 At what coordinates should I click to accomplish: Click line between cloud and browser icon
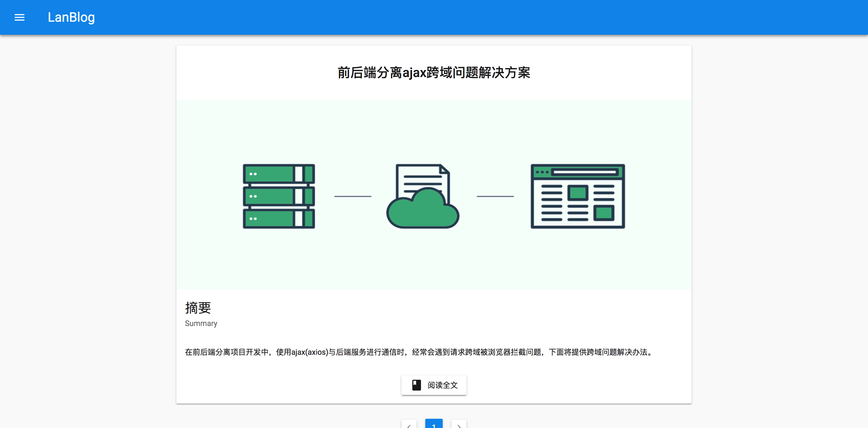click(x=495, y=196)
